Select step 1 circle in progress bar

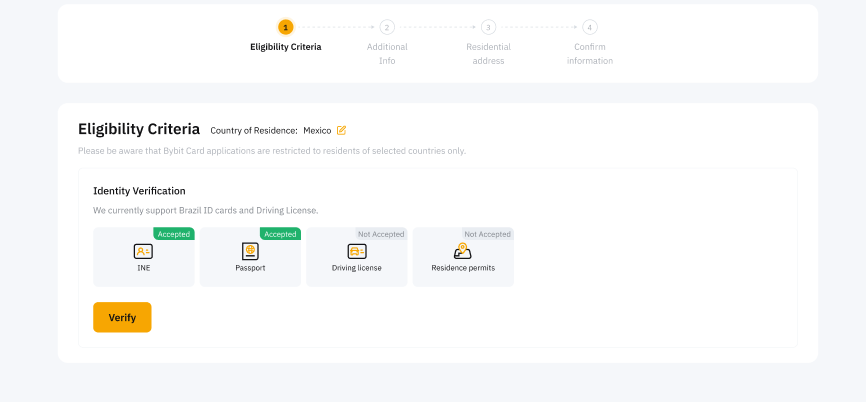(x=286, y=27)
